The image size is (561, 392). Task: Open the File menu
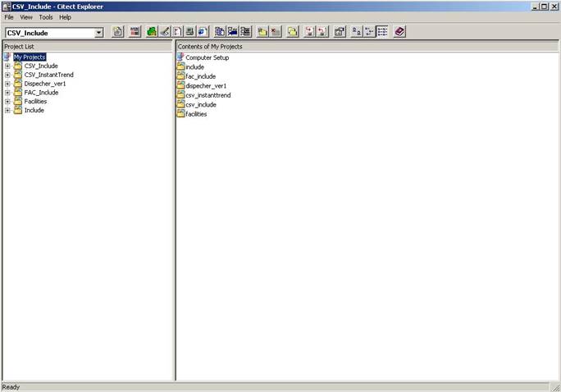click(9, 17)
